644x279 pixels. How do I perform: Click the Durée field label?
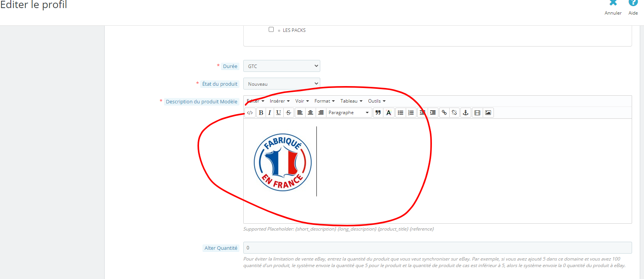[230, 66]
